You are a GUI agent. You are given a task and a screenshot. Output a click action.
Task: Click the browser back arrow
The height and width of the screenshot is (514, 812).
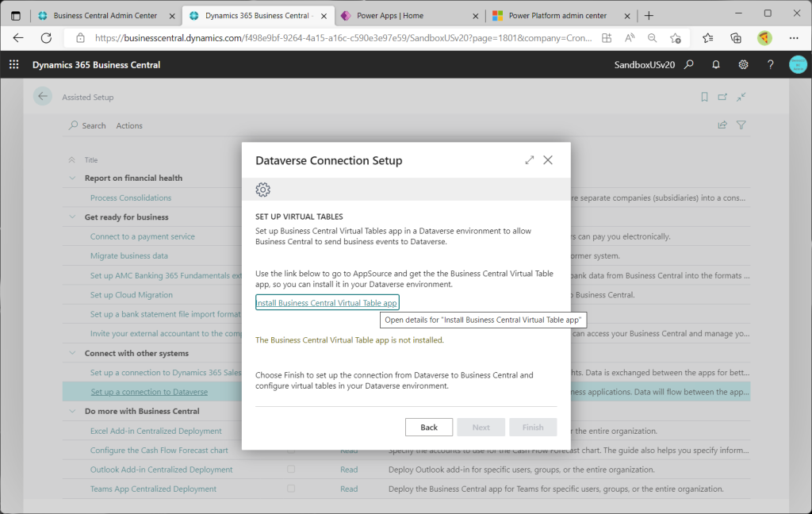18,38
